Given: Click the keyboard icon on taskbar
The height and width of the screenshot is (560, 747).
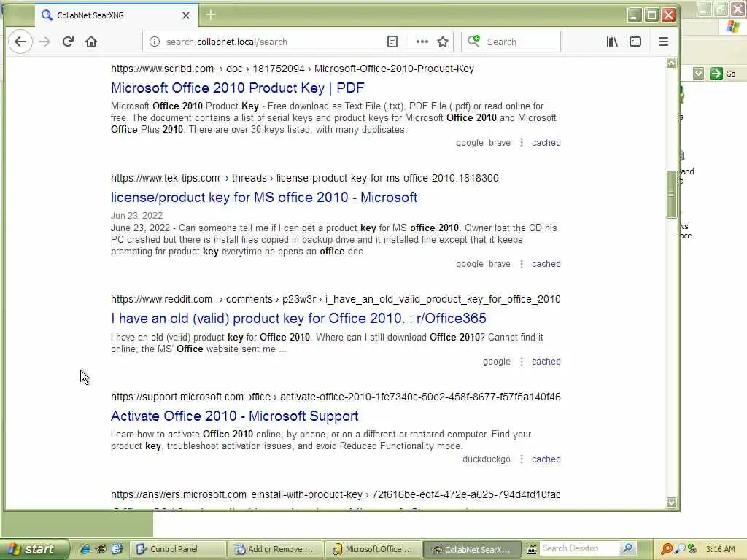Looking at the screenshot, I should 531,550.
